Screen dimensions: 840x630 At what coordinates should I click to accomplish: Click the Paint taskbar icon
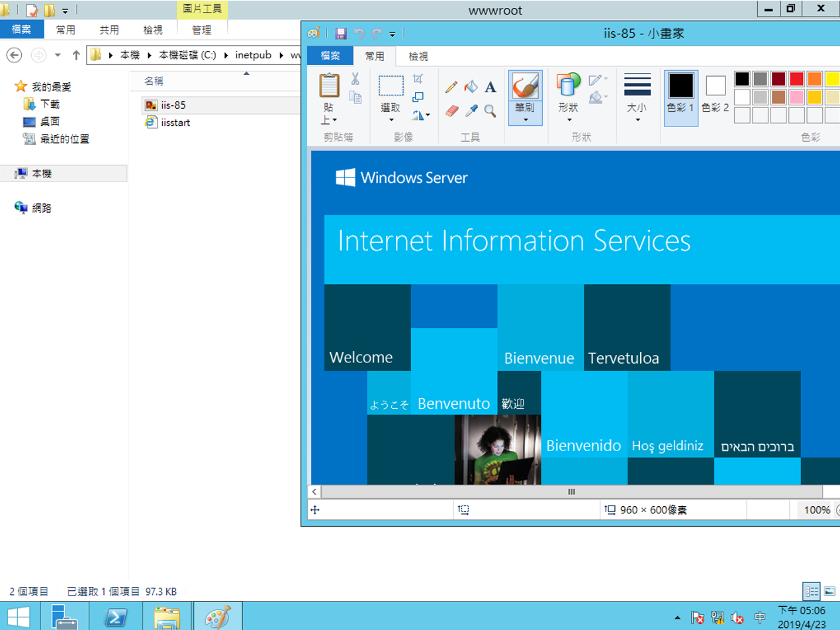tap(216, 616)
